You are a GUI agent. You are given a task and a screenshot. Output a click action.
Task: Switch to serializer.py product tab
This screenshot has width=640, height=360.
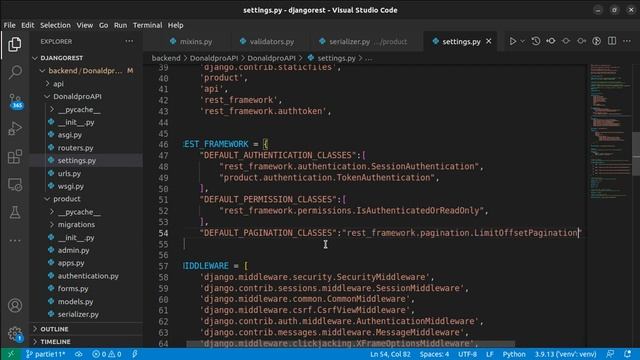(363, 42)
